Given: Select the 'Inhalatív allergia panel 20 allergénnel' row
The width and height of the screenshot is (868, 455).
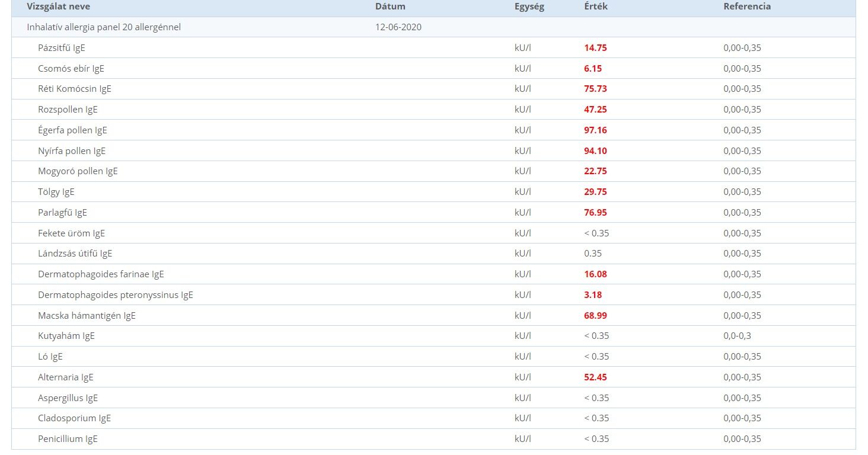Looking at the screenshot, I should click(x=433, y=27).
